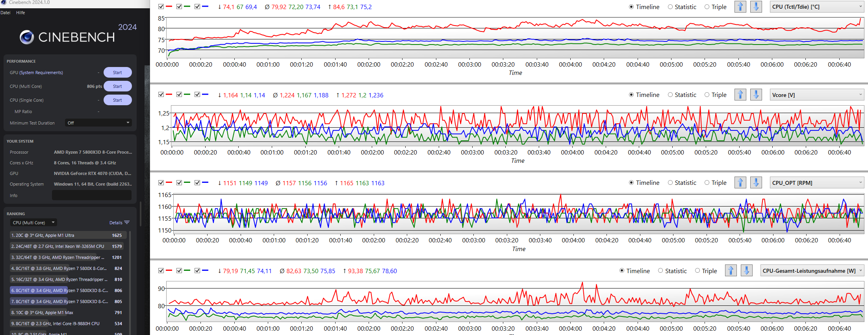Screen dimensions: 868x335
Task: Select the Intel Core i9-9880H ranking row
Action: 67,324
